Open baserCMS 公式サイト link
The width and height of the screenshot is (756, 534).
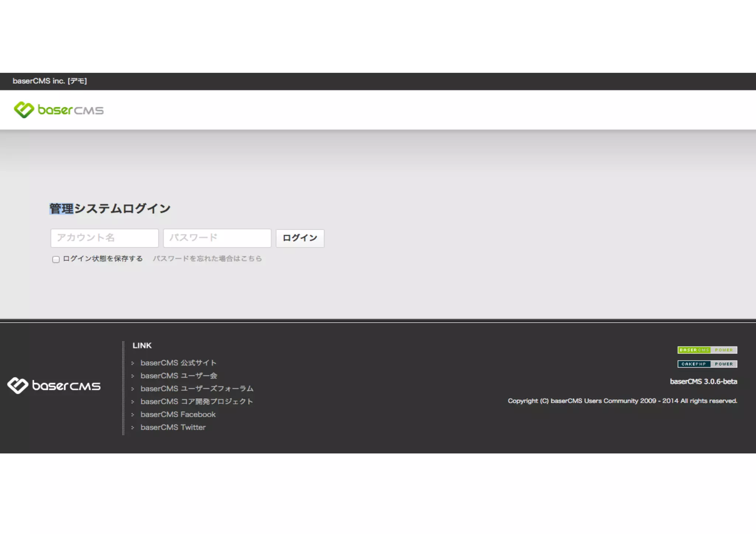click(178, 363)
